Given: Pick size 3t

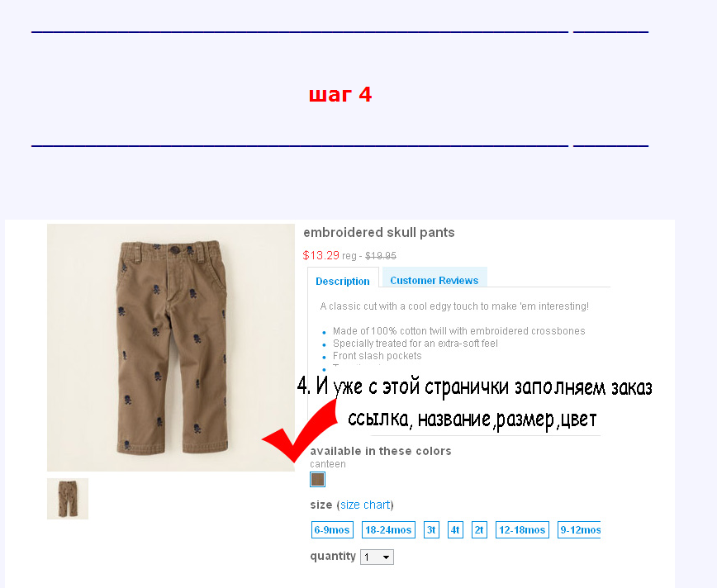Looking at the screenshot, I should tap(431, 530).
